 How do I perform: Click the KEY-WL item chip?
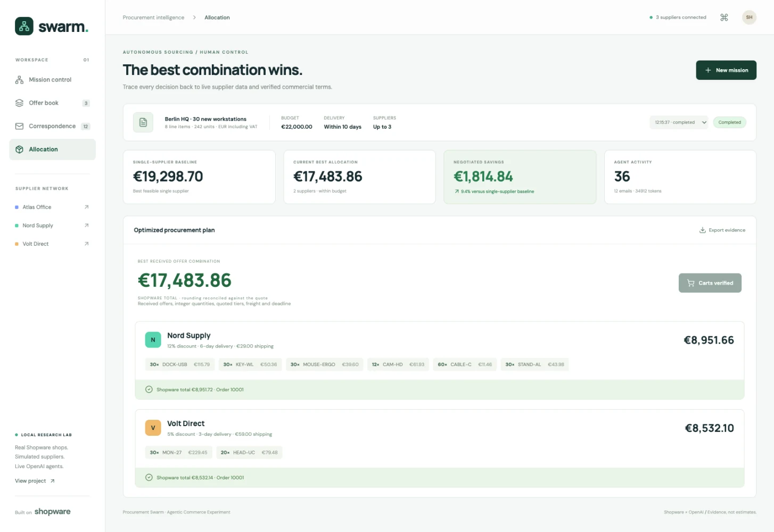pyautogui.click(x=250, y=364)
